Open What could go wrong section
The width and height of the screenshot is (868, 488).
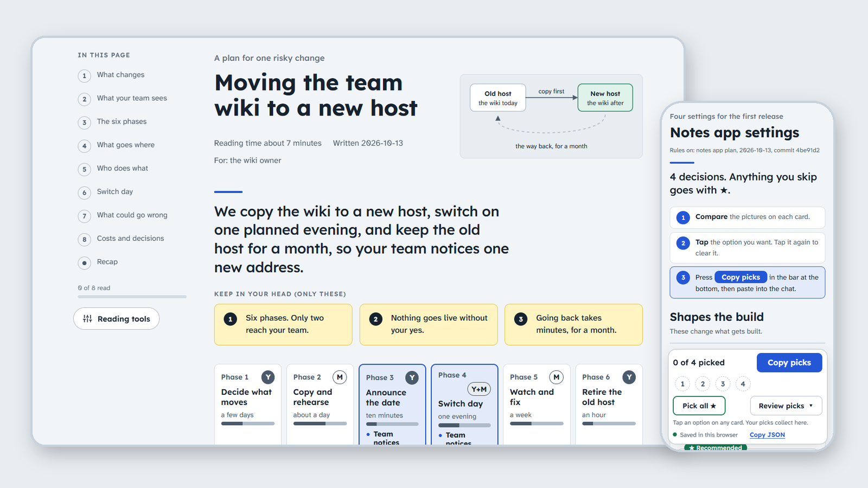[x=132, y=215]
